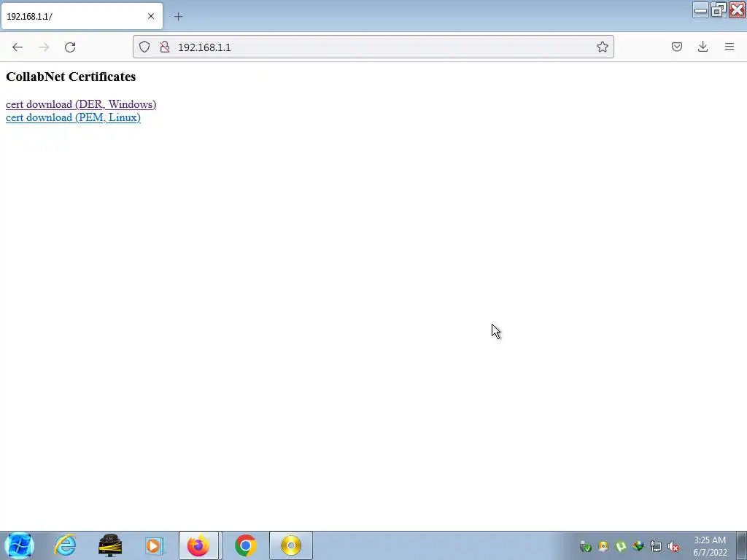Click the tray icon with green checkmark
Image resolution: width=747 pixels, height=560 pixels.
coord(586,547)
